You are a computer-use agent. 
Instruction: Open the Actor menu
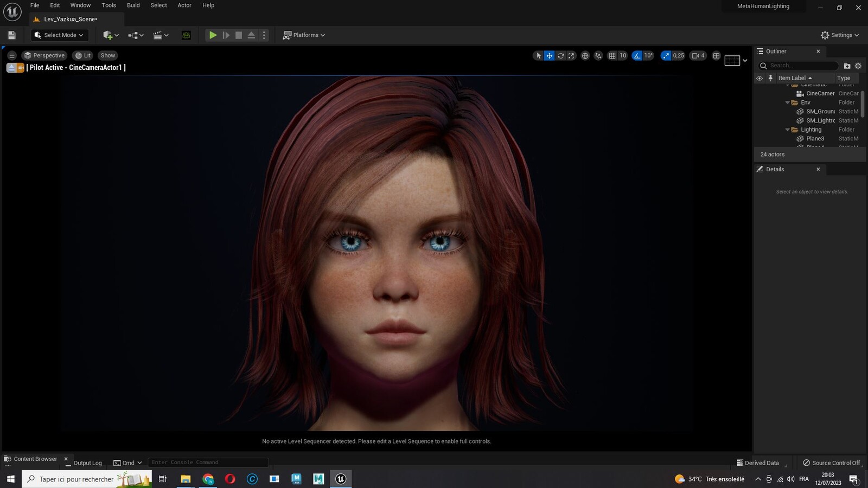click(x=184, y=5)
